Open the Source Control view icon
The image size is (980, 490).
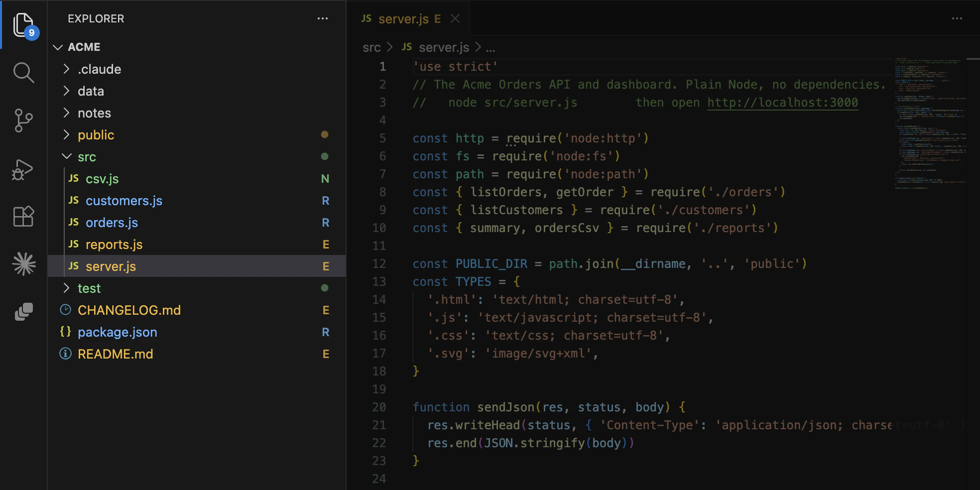[x=23, y=121]
